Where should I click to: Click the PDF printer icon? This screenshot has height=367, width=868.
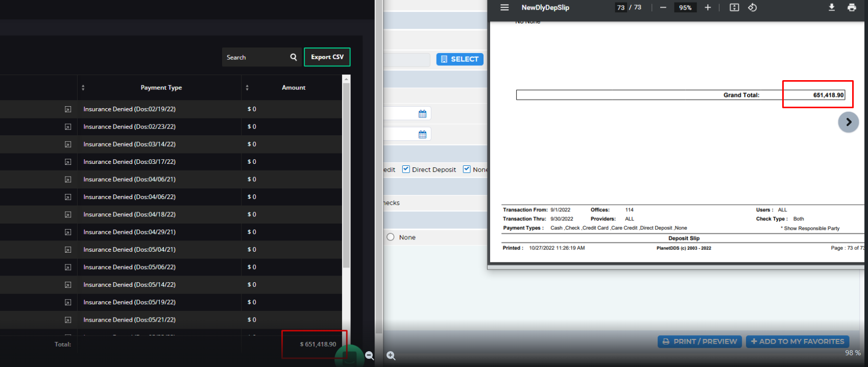click(x=852, y=8)
